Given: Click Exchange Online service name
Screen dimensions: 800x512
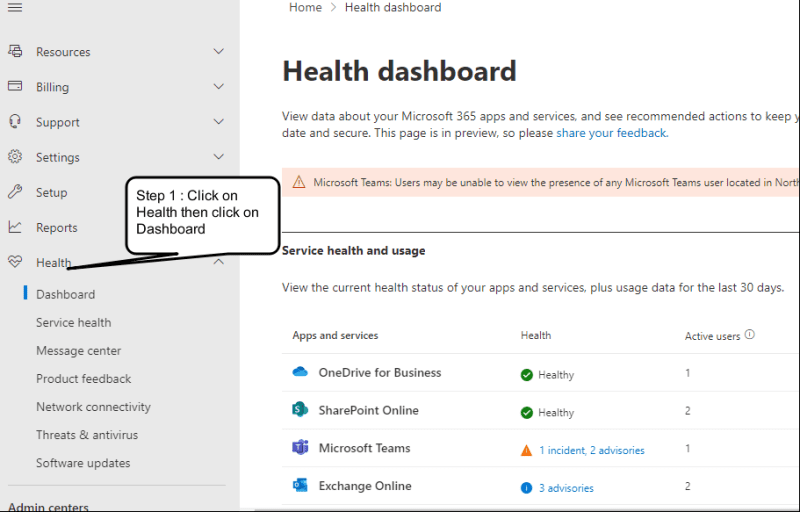Looking at the screenshot, I should (365, 485).
